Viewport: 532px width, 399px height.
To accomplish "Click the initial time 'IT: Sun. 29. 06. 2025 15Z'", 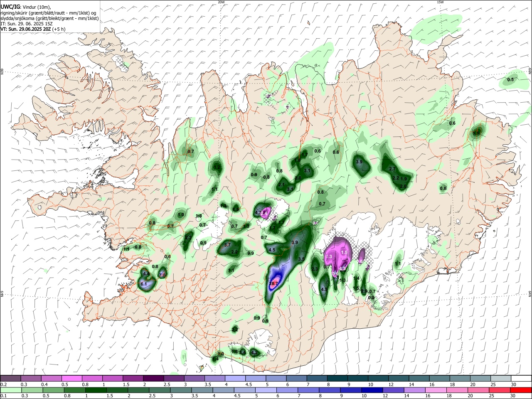I will point(27,24).
